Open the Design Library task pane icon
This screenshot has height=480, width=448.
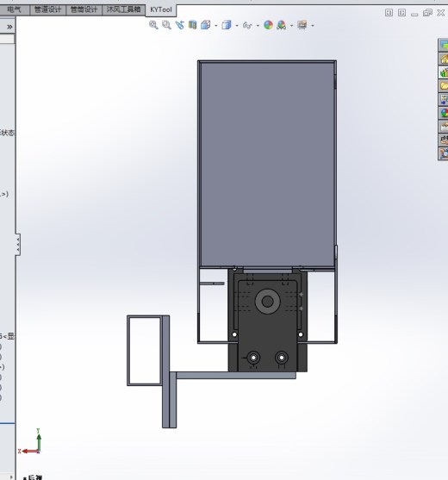pos(444,72)
